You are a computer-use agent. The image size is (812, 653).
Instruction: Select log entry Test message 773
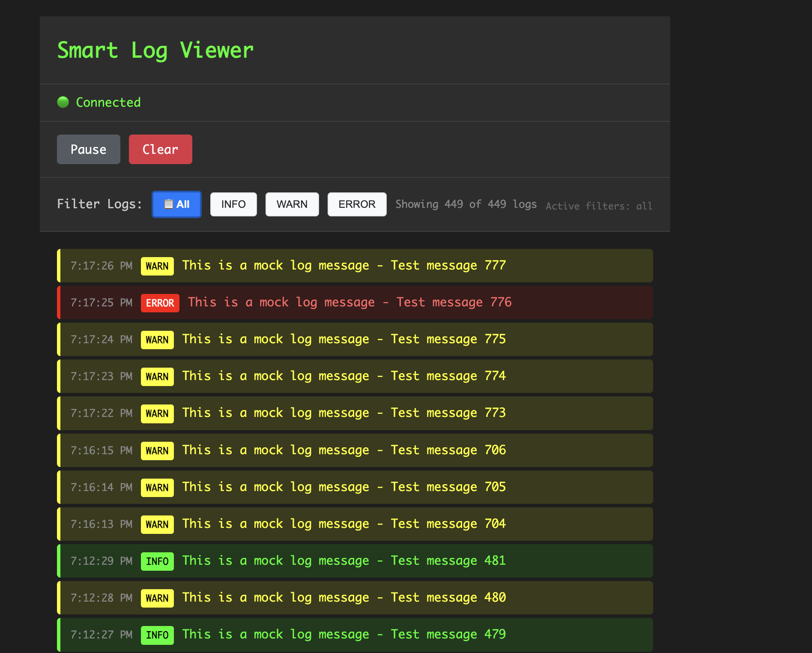tap(355, 413)
